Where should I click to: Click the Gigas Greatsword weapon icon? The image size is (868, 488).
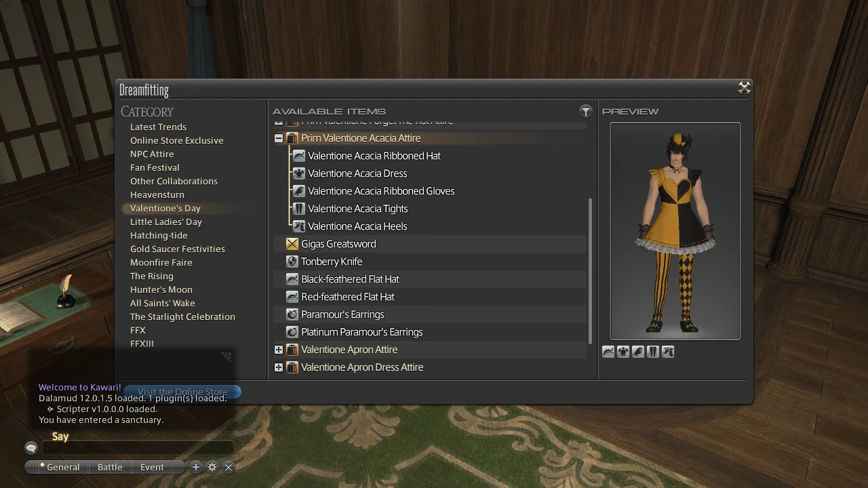(x=292, y=244)
